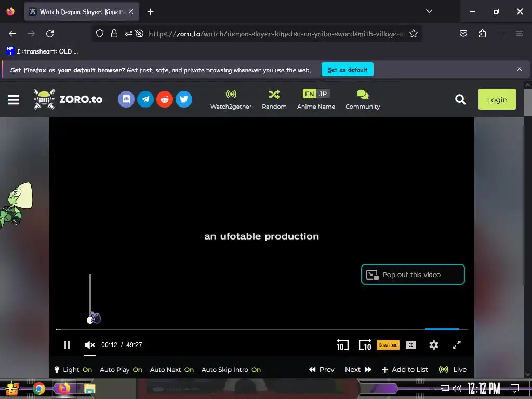Dismiss the default browser notification
The height and width of the screenshot is (399, 532).
click(520, 69)
